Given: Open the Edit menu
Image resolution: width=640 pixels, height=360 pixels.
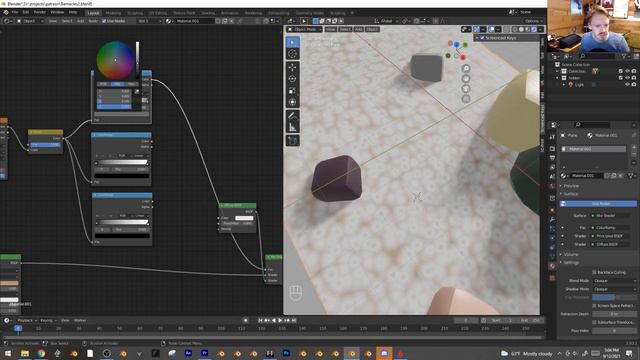Looking at the screenshot, I should (x=26, y=12).
